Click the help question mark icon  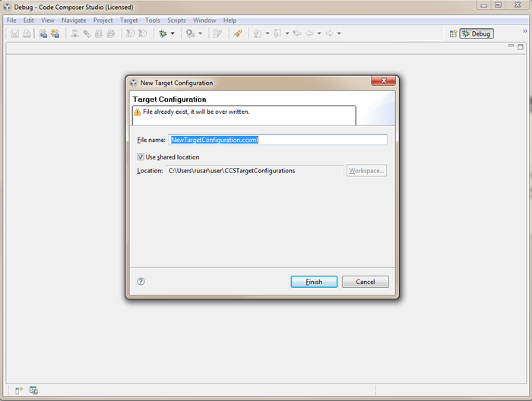click(x=141, y=281)
